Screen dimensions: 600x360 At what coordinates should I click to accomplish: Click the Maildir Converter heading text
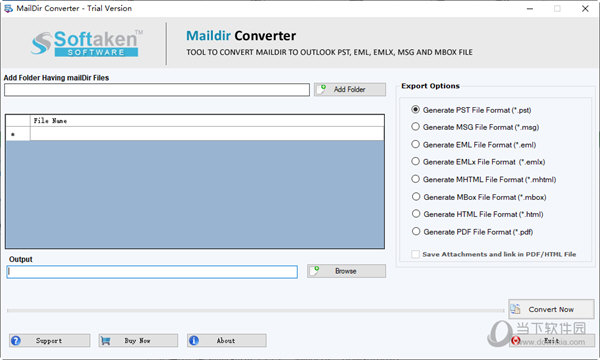click(x=241, y=36)
